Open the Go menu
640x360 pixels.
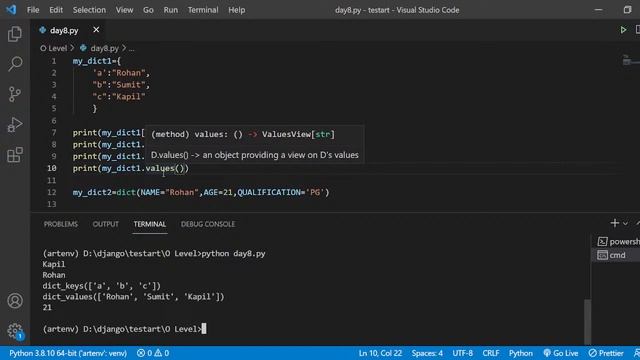tap(148, 10)
